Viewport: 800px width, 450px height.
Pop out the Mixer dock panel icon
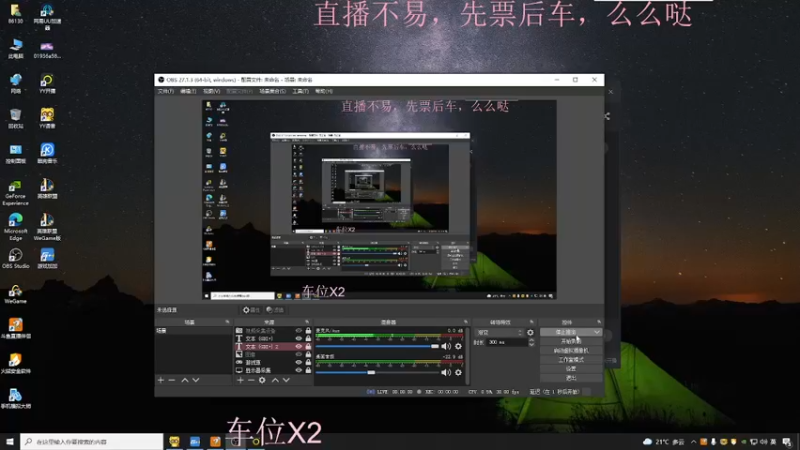(466, 322)
